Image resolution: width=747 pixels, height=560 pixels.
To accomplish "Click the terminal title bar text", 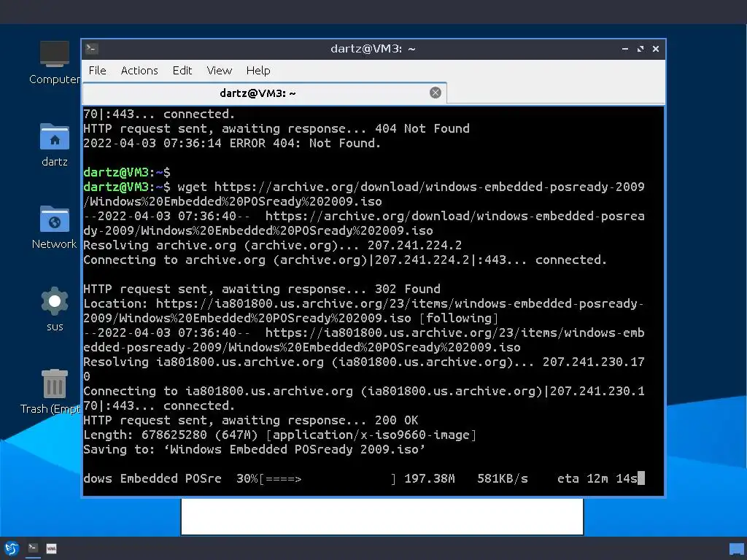I will [x=373, y=49].
